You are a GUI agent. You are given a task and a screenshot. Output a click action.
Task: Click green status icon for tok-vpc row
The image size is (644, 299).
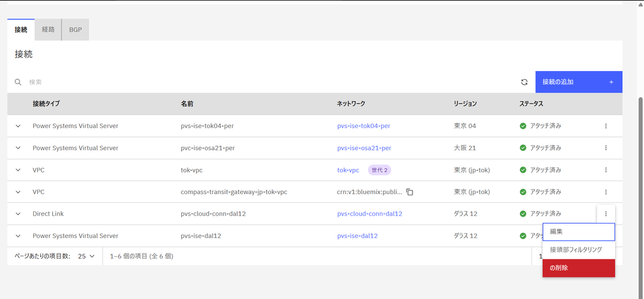[523, 170]
